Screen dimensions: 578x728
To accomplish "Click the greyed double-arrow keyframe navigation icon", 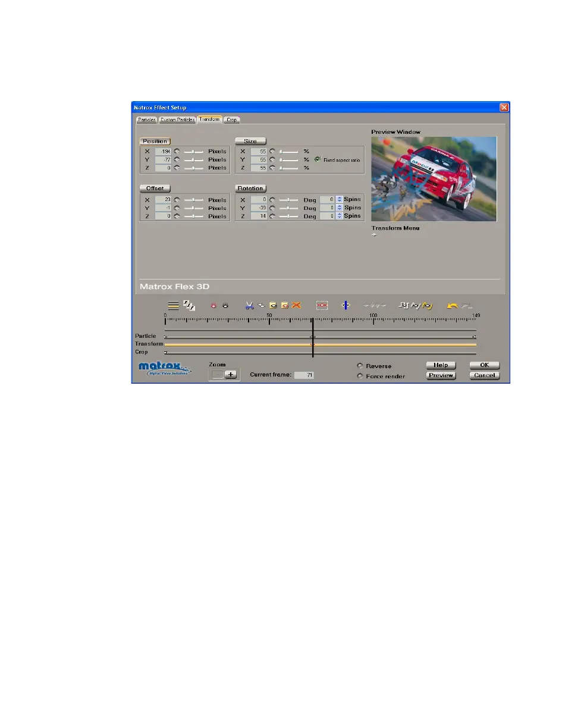I will point(375,305).
